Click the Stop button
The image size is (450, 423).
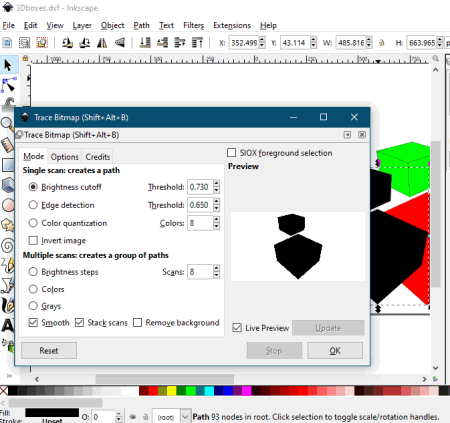(x=274, y=351)
